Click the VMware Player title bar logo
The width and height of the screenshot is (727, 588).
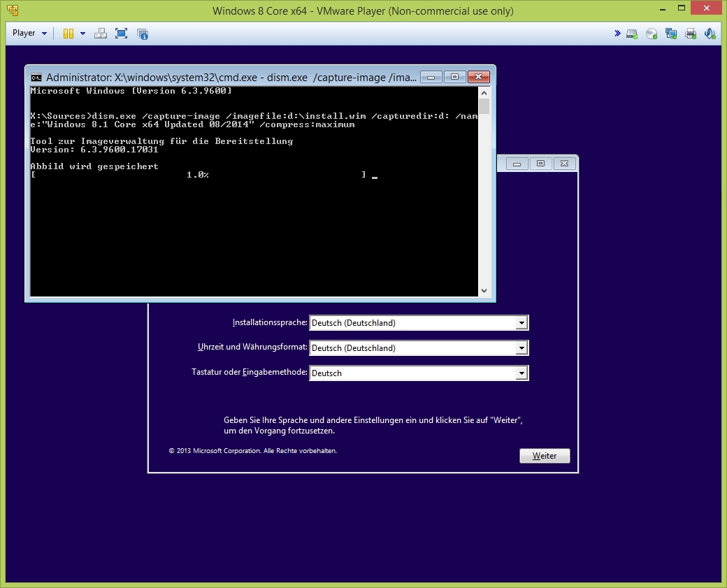pos(13,10)
